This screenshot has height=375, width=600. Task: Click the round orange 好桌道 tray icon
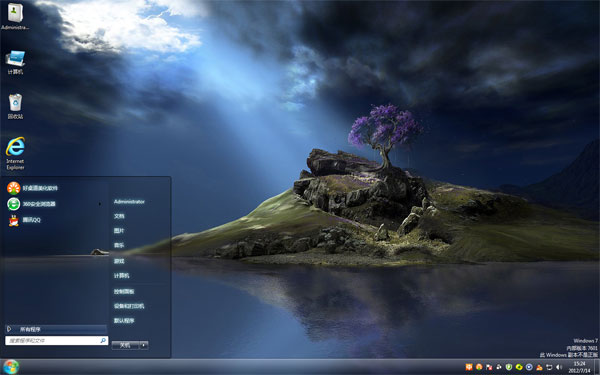pos(479,367)
